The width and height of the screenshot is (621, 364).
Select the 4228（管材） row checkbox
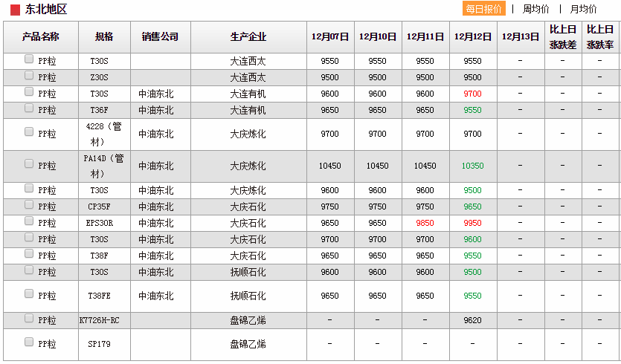[x=29, y=131]
